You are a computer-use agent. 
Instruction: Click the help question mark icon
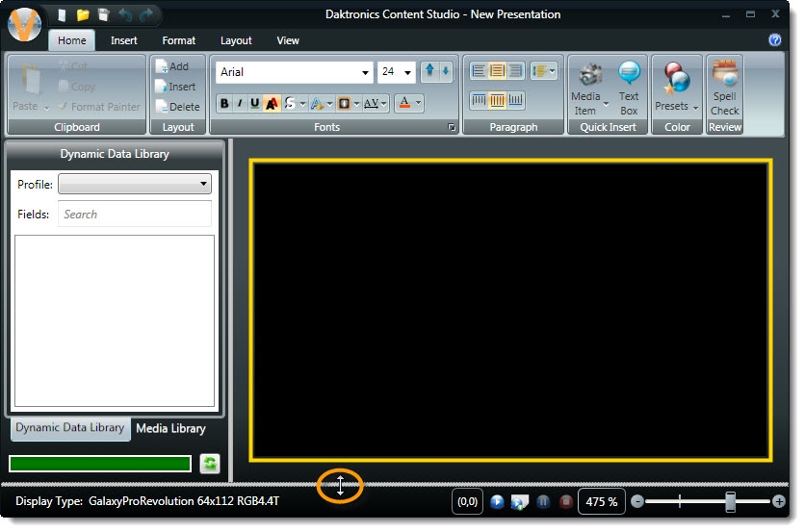point(774,40)
